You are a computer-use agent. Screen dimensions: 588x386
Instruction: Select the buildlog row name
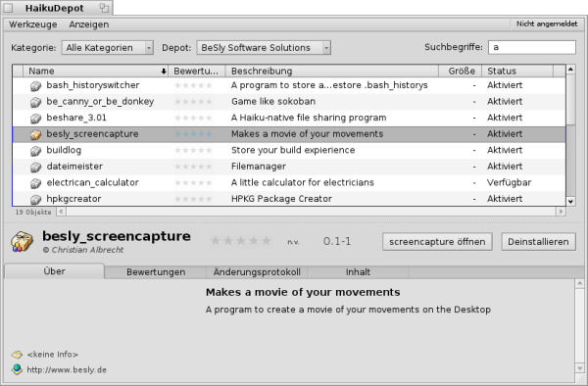(64, 150)
